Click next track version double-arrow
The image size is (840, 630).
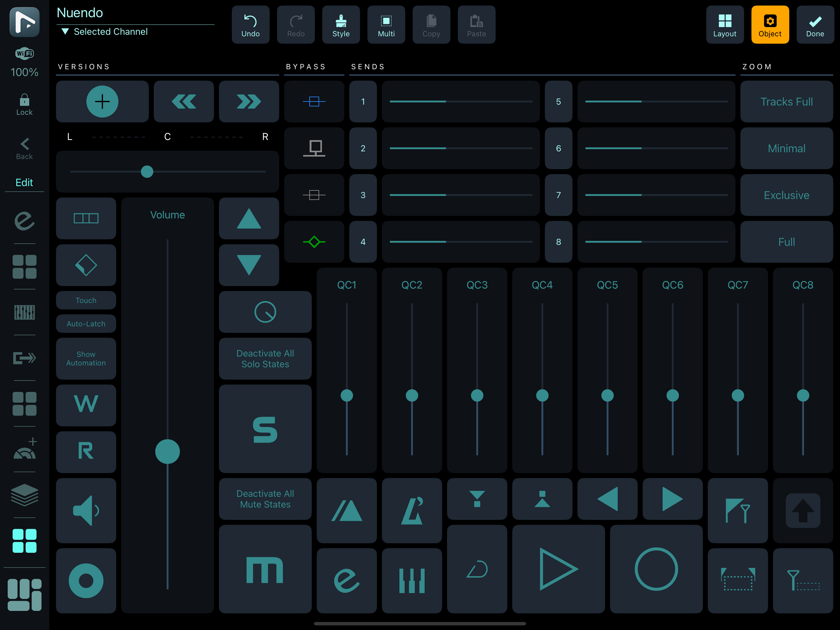point(249,102)
